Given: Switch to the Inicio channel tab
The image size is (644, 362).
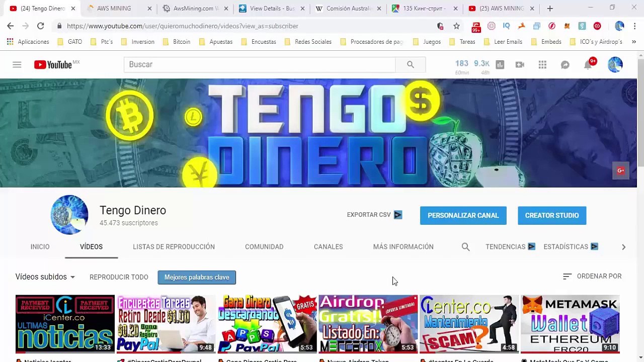Looking at the screenshot, I should point(40,247).
